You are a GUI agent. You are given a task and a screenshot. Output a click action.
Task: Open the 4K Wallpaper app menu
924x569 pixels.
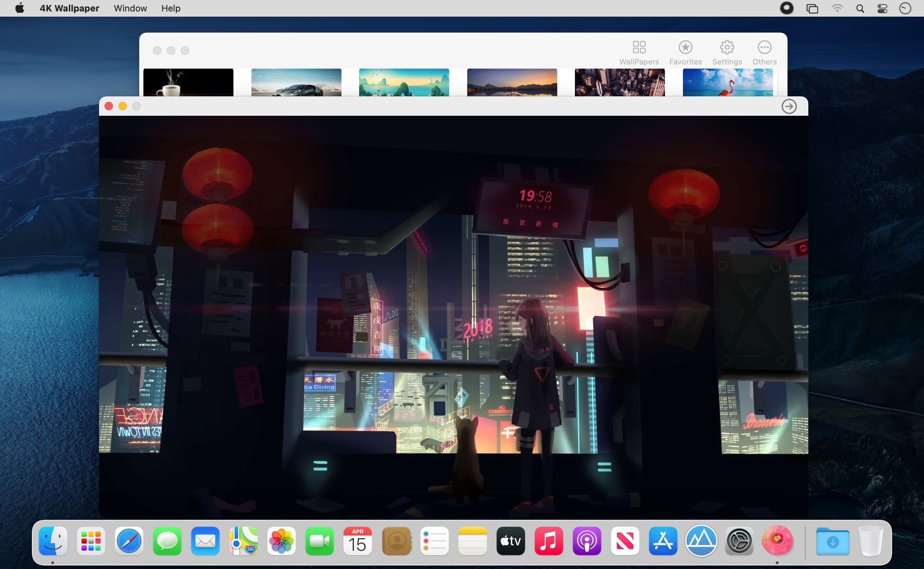coord(69,8)
